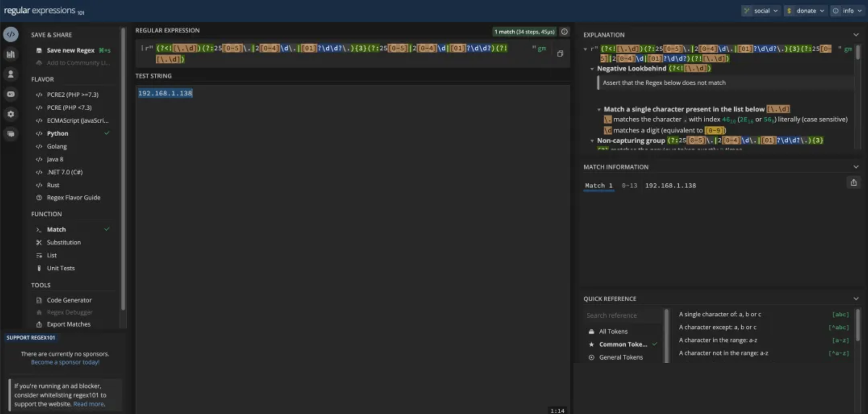Image resolution: width=868 pixels, height=414 pixels.
Task: Focus the Search reference field
Action: coord(623,316)
